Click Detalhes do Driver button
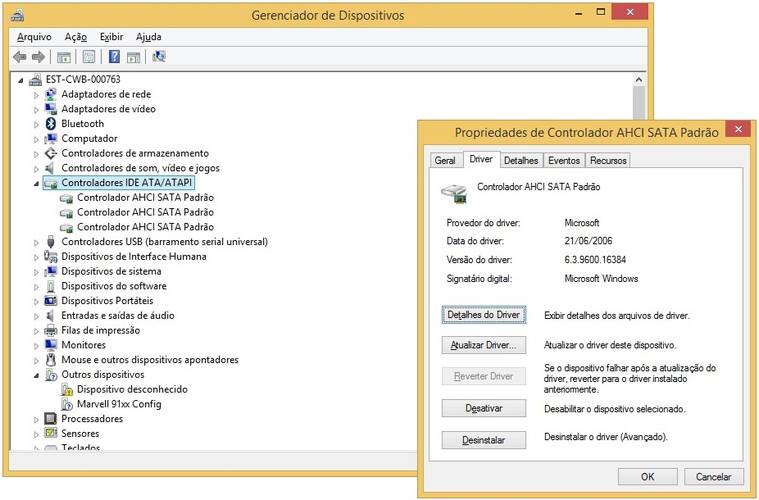759x500 pixels. pyautogui.click(x=484, y=315)
